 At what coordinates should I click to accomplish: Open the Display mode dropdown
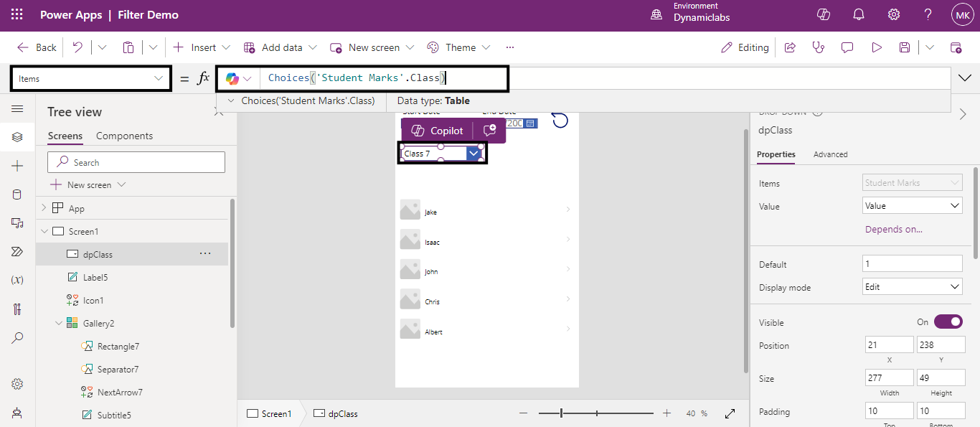(912, 287)
